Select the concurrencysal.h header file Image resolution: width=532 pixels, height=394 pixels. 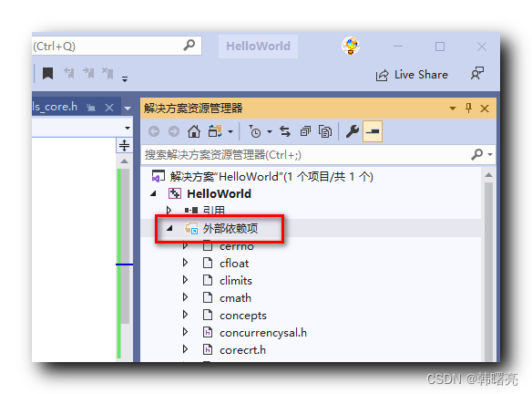click(x=263, y=333)
